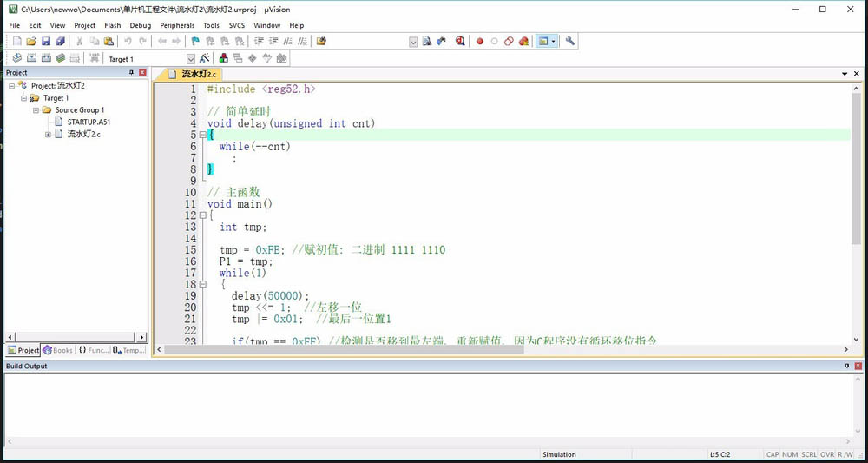Collapse Project: 流水灯2 tree node
This screenshot has width=868, height=463.
click(x=11, y=86)
